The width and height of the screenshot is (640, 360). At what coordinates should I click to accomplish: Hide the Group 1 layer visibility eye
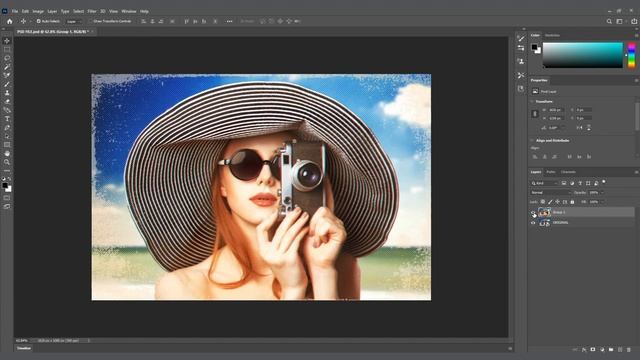pyautogui.click(x=533, y=212)
